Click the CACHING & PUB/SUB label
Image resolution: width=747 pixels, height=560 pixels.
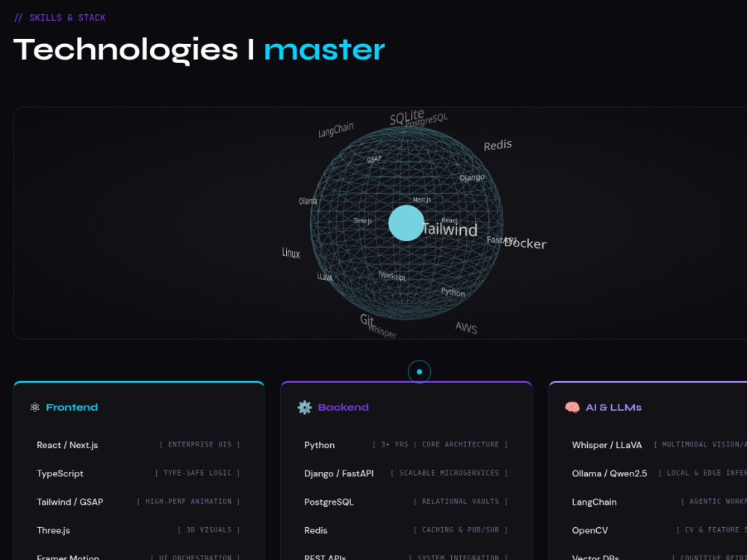pos(461,530)
